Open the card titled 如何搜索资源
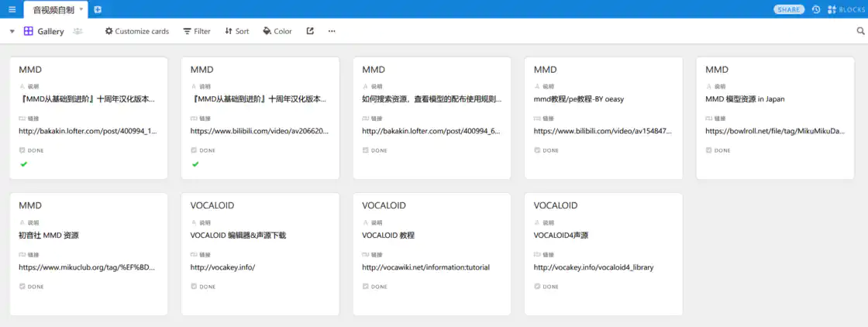Viewport: 868px width, 327px height. (432, 118)
